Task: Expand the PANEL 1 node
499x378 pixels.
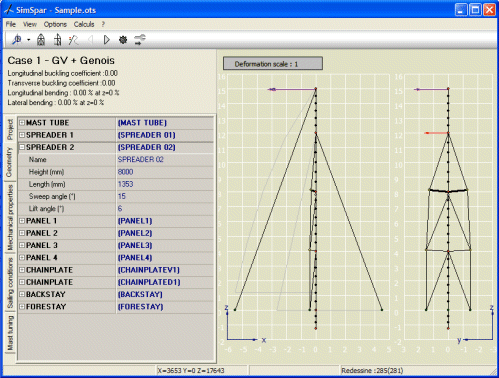Action: pyautogui.click(x=22, y=221)
